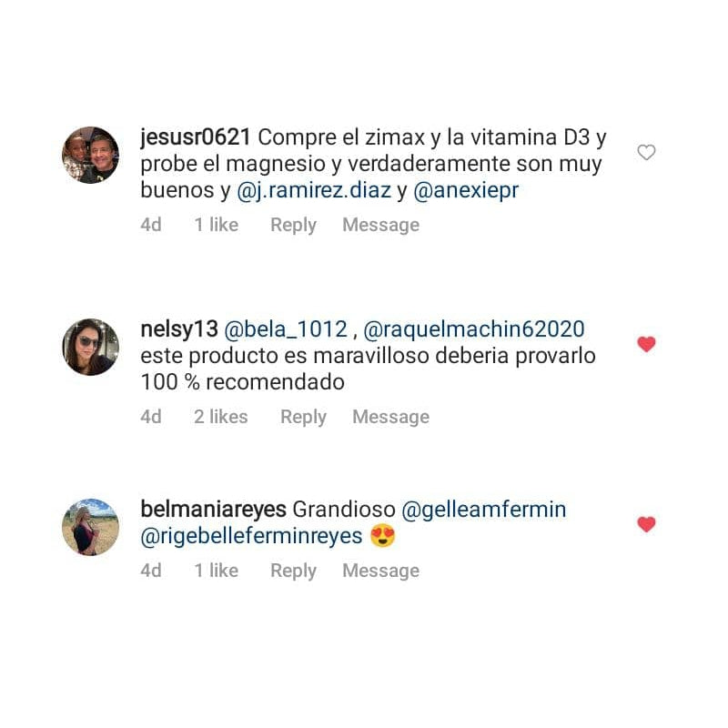Open the @bela_1012 mention

(x=286, y=329)
